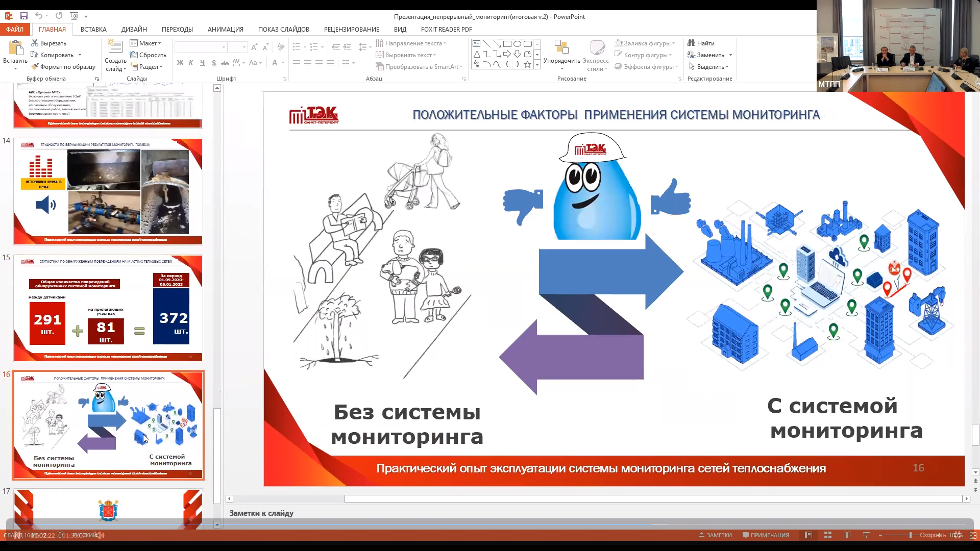980x551 pixels.
Task: Open the Layout (Макет) dropdown
Action: click(145, 43)
